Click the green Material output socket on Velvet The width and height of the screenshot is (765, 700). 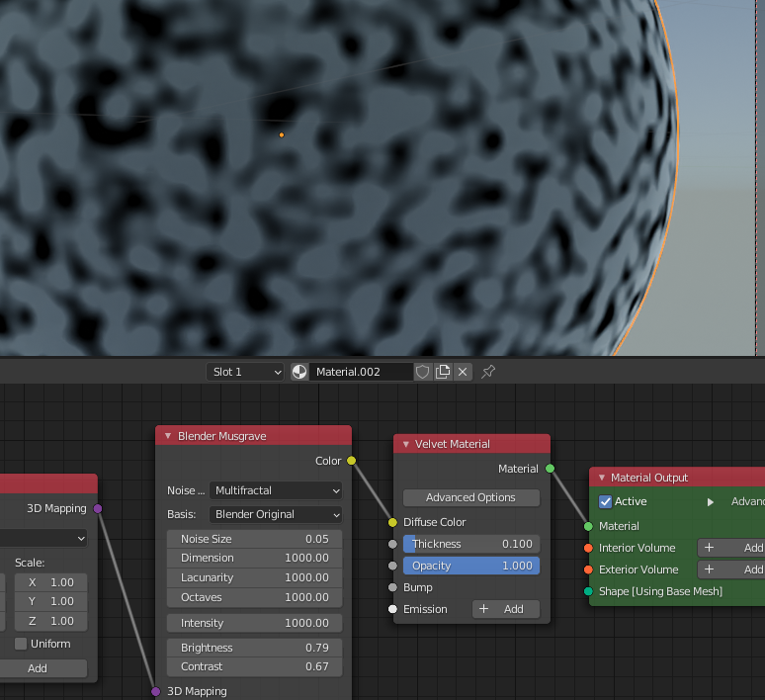[550, 469]
